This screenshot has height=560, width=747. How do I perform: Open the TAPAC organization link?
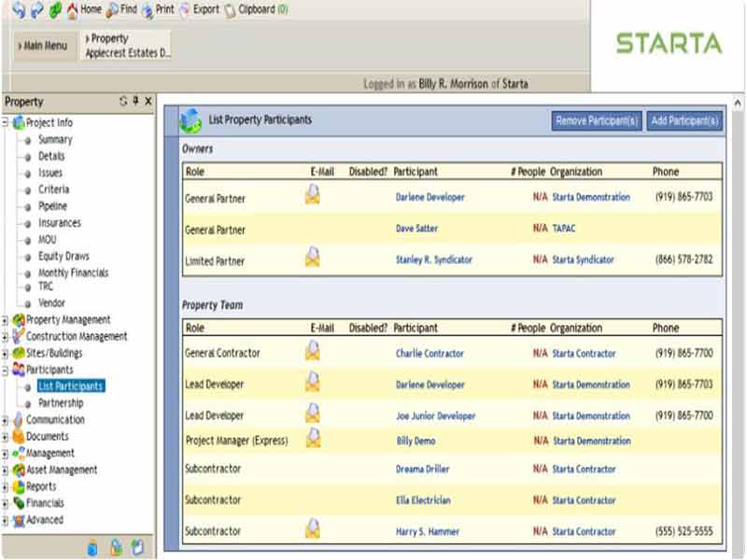564,229
